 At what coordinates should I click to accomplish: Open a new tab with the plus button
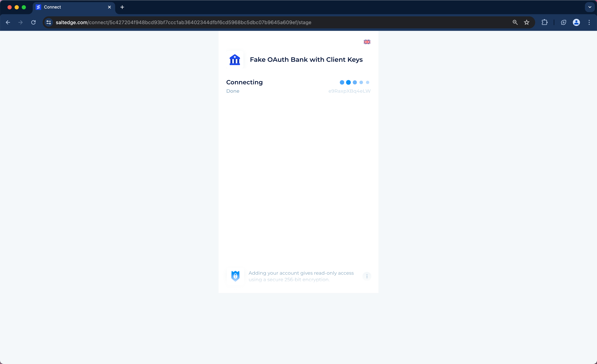click(122, 7)
